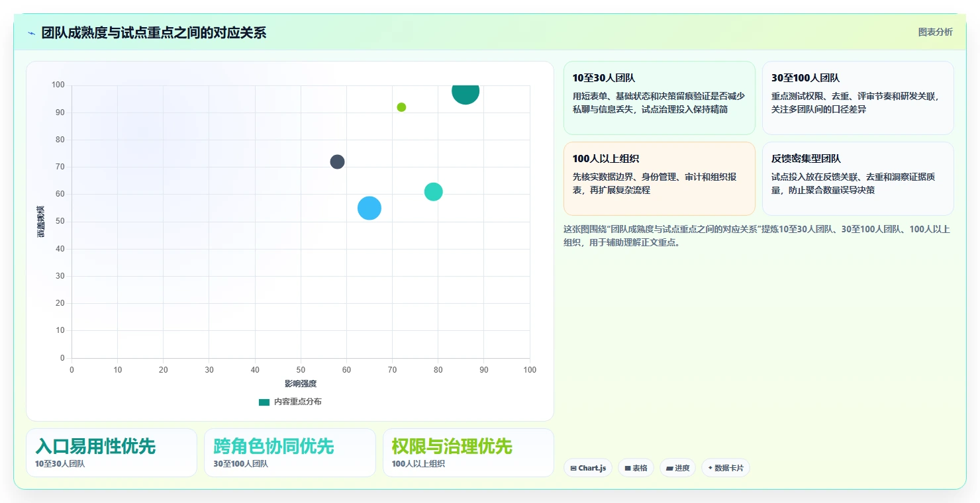The image size is (980, 503).
Task: Open the 反馈密集型团队 info card heading
Action: (806, 159)
